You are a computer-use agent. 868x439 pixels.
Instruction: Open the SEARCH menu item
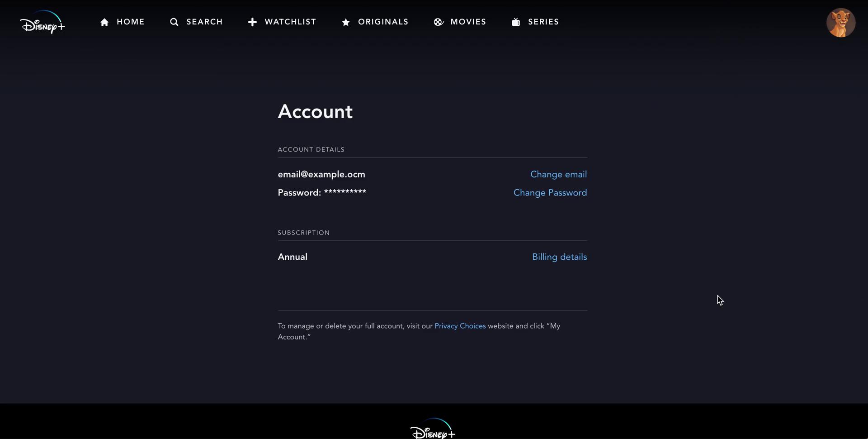(x=204, y=22)
